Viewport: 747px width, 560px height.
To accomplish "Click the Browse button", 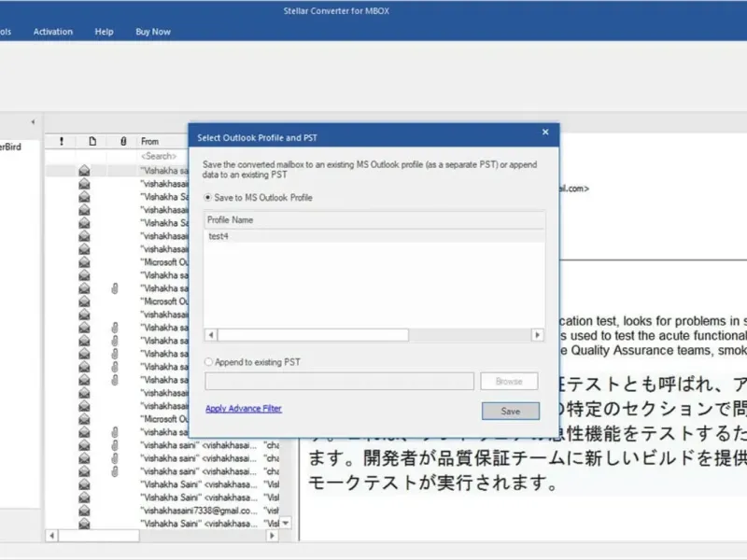I will tap(509, 381).
